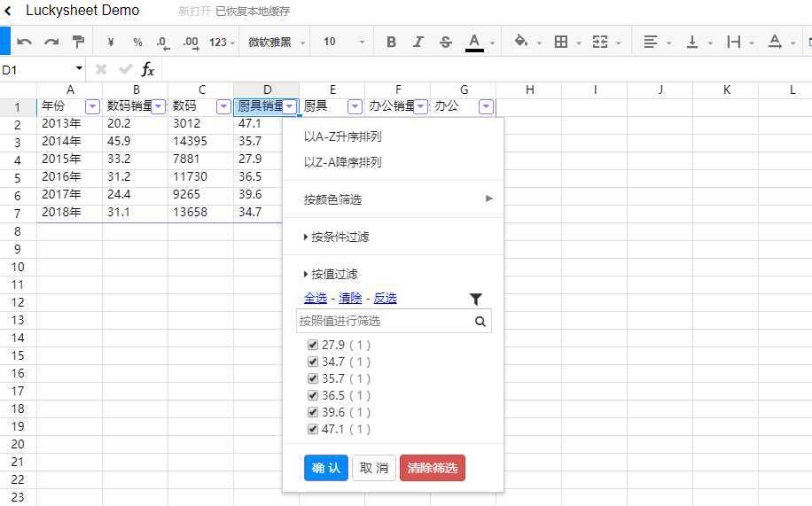Click the funnel filter icon in the popup
Viewport: 812px width, 506px height.
tap(475, 299)
